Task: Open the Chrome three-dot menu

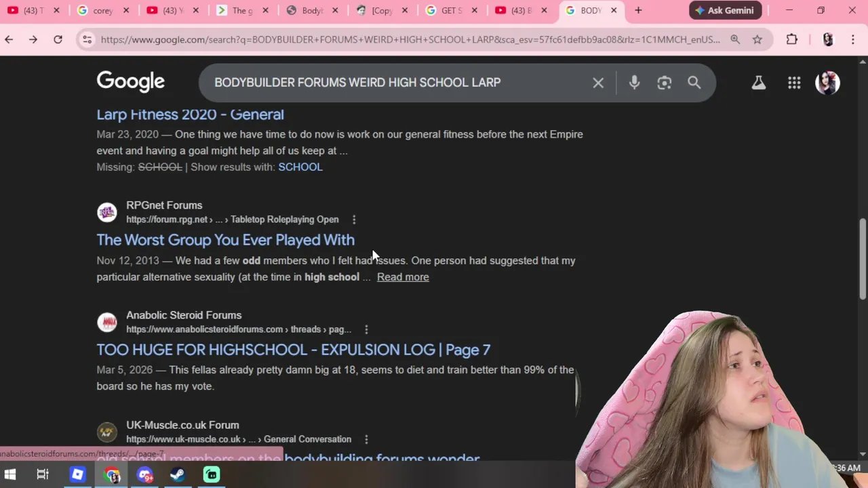Action: point(852,39)
